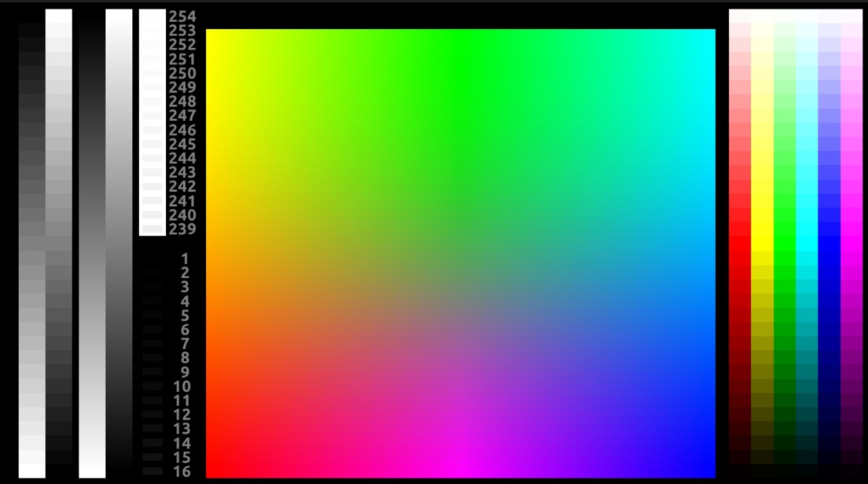Click white bottom swatch of leftmost grayscale column
This screenshot has height=484, width=868.
click(32, 471)
